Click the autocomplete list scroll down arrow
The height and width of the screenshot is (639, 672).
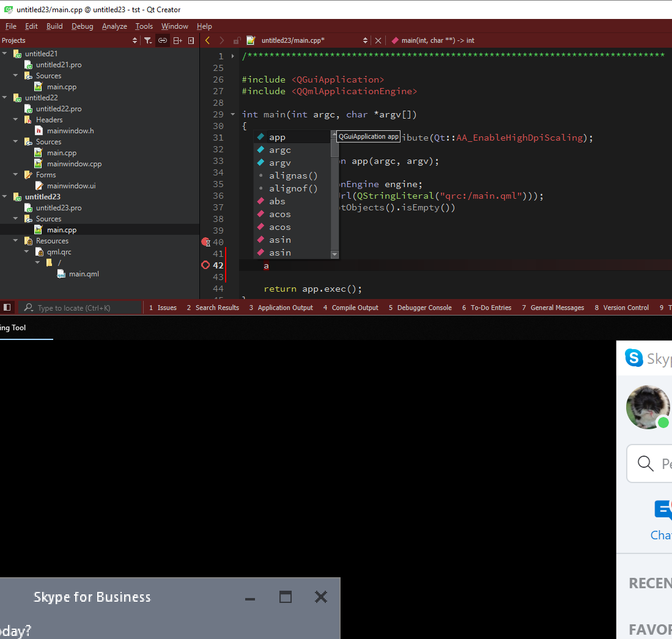(x=334, y=254)
